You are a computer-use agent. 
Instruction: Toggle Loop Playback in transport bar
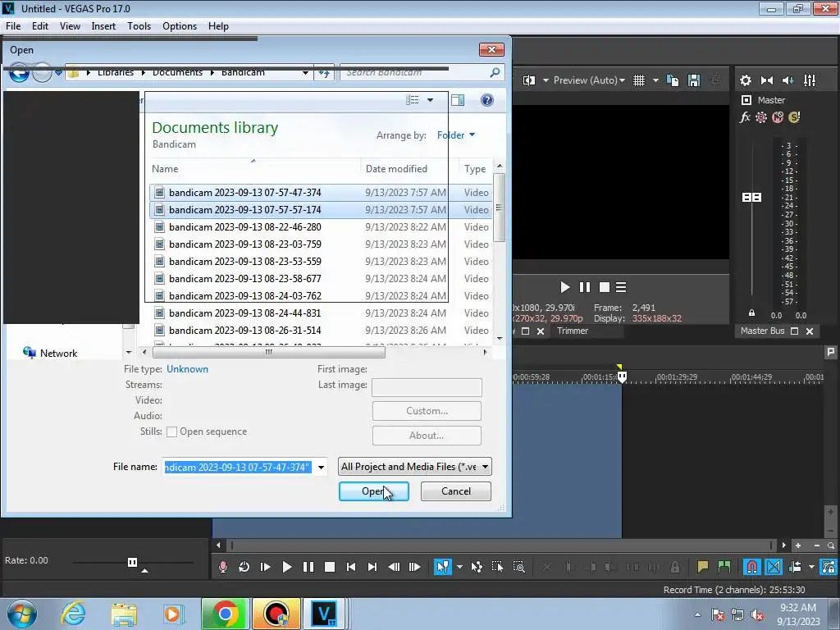244,567
